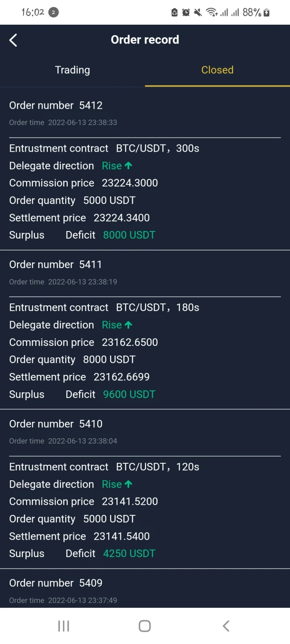The image size is (290, 644).
Task: Open order number 5411 entry
Action: (x=56, y=265)
